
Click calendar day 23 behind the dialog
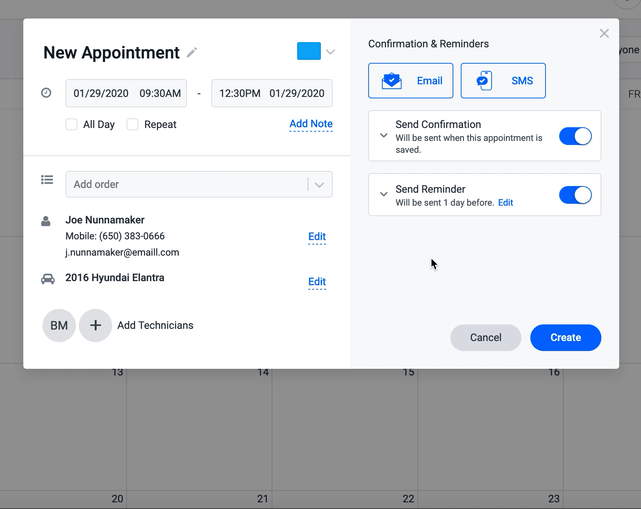(554, 499)
